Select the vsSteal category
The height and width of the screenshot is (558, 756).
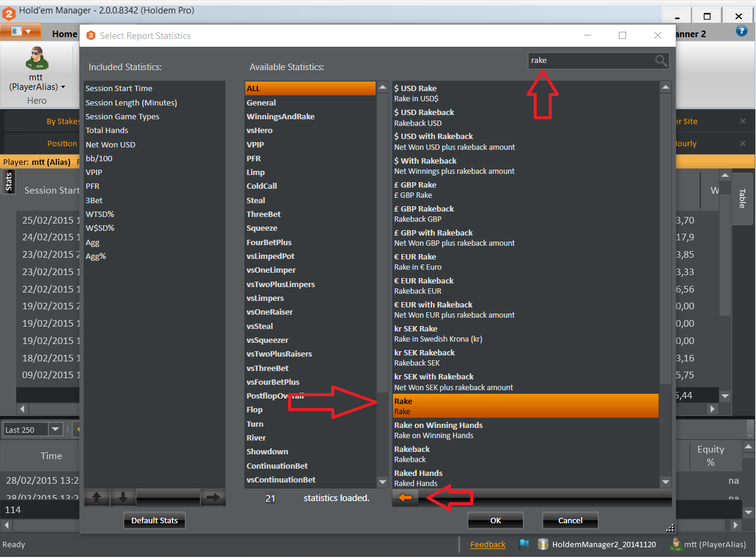coord(310,326)
